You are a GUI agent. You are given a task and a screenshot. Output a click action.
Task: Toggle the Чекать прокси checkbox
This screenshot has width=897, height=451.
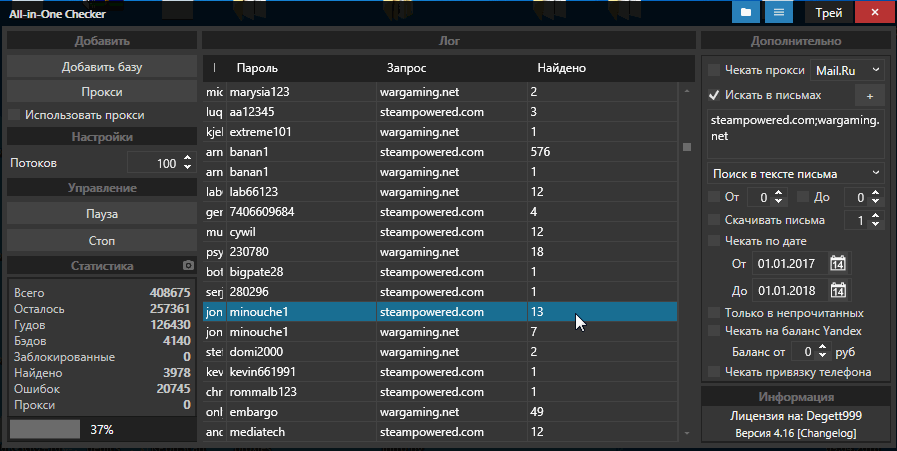point(714,70)
